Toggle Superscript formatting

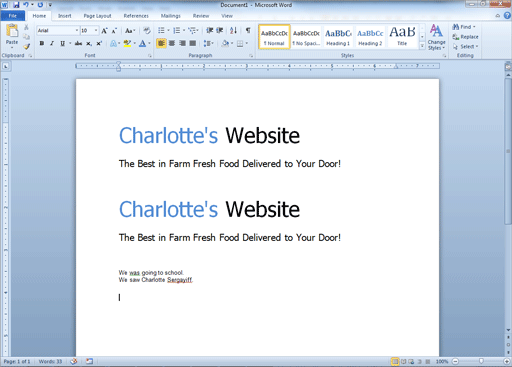click(99, 43)
